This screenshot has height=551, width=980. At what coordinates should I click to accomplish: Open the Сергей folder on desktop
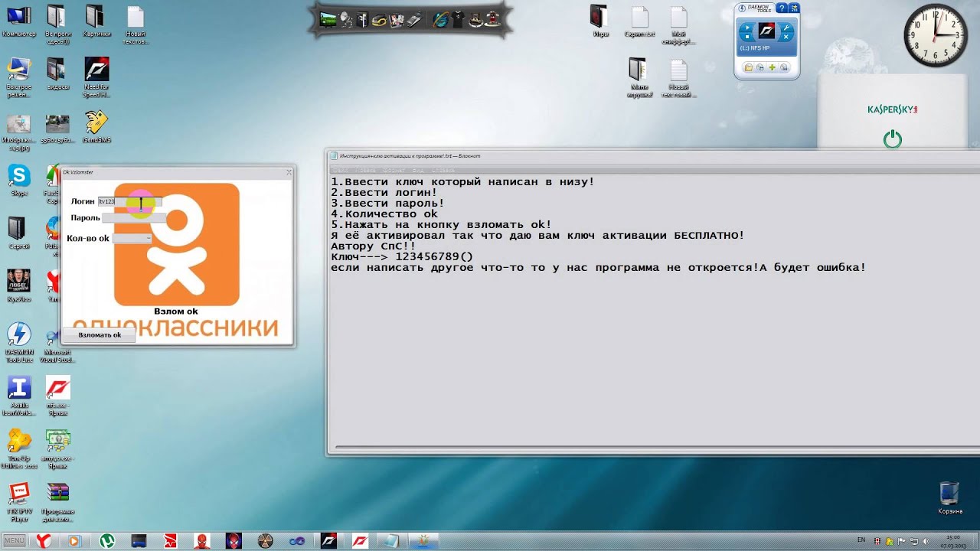[19, 234]
